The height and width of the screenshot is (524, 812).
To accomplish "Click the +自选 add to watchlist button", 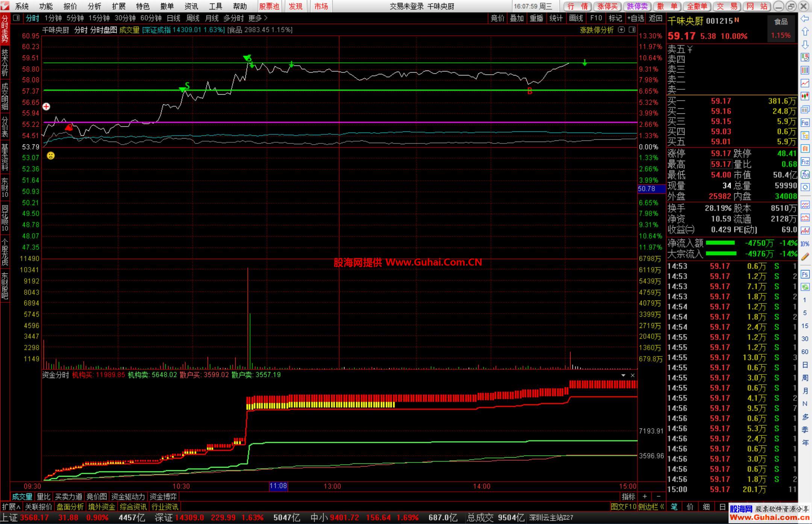I will (636, 18).
